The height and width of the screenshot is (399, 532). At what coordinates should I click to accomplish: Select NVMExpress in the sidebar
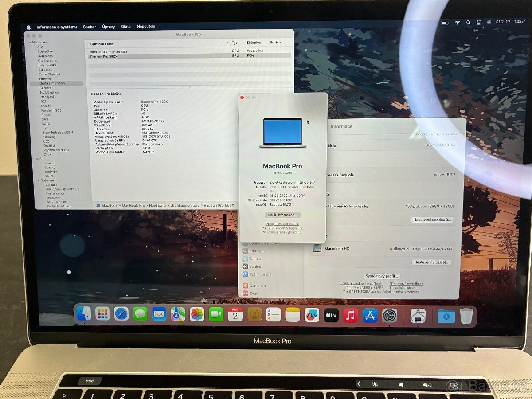pyautogui.click(x=50, y=92)
